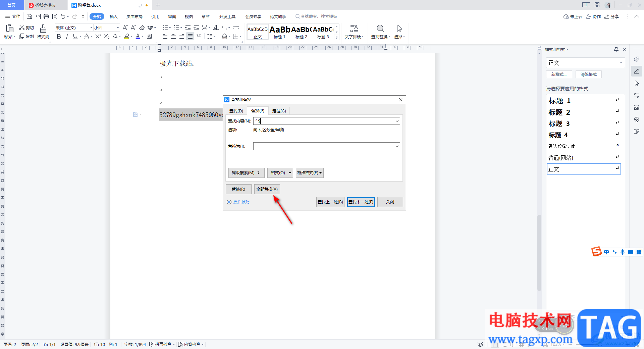Image resolution: width=644 pixels, height=349 pixels.
Task: Click the New Style button
Action: 559,74
